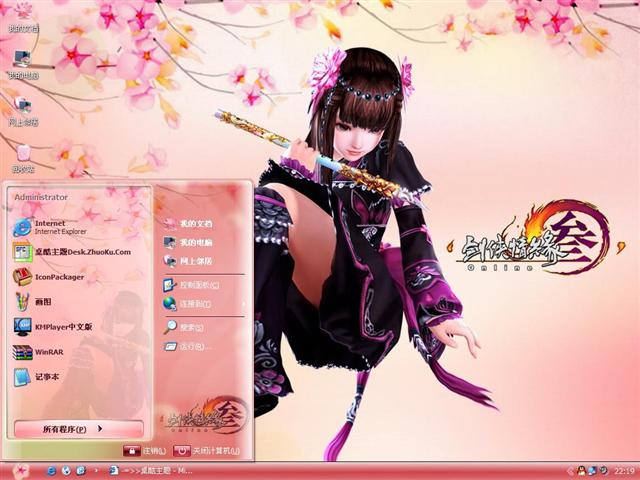Expand 所有程序 (All Programs) list
The height and width of the screenshot is (480, 640).
tap(79, 429)
